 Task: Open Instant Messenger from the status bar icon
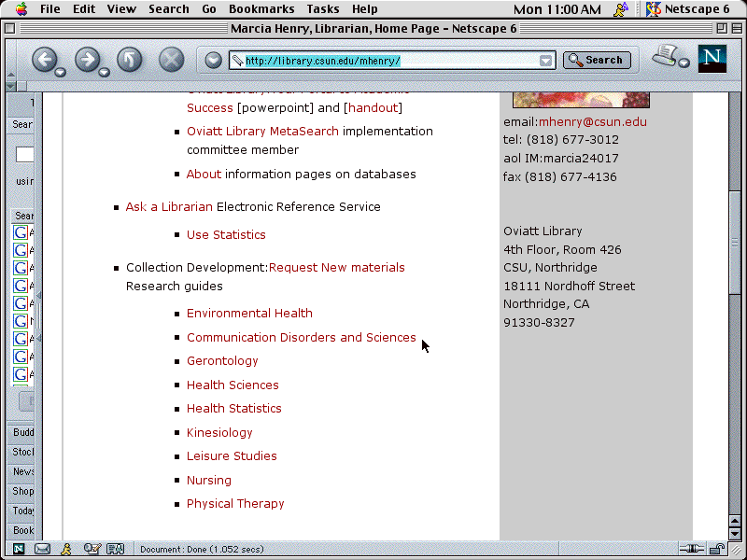(66, 549)
